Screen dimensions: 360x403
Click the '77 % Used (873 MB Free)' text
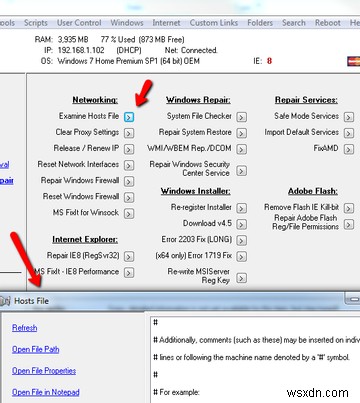tap(142, 40)
